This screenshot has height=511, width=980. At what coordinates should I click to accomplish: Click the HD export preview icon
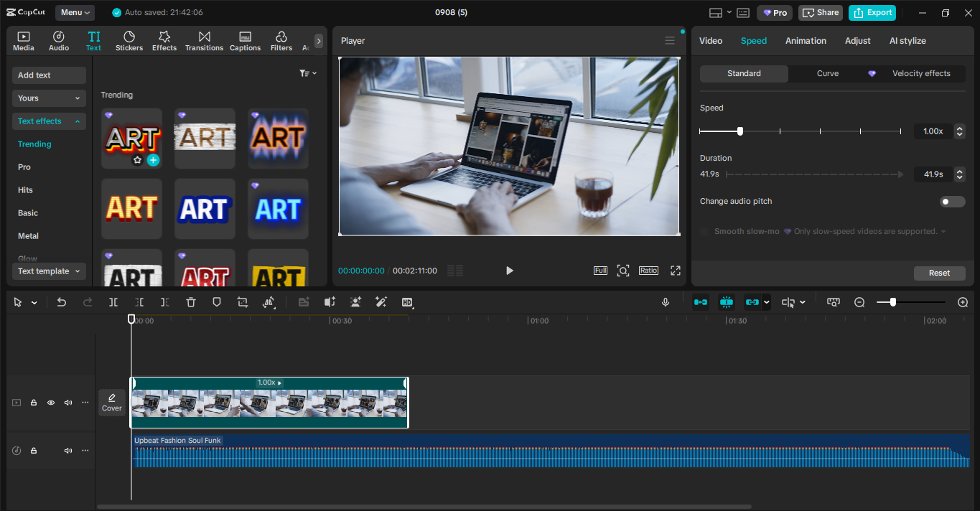(407, 302)
